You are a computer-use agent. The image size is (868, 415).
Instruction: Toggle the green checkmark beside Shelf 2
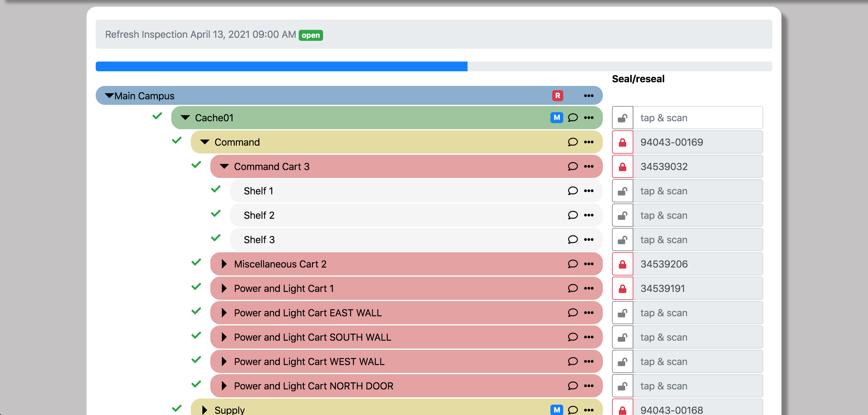216,213
